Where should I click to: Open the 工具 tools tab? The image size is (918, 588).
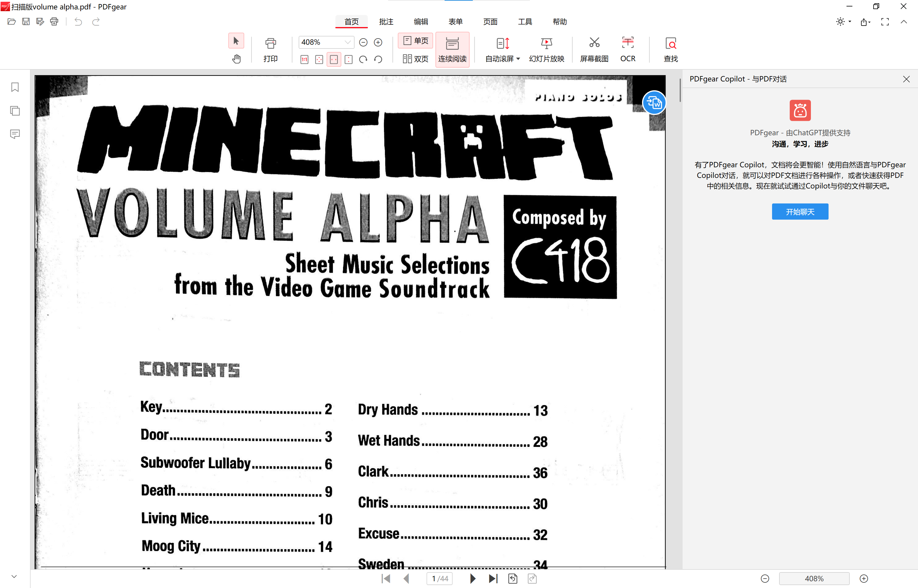click(x=525, y=22)
